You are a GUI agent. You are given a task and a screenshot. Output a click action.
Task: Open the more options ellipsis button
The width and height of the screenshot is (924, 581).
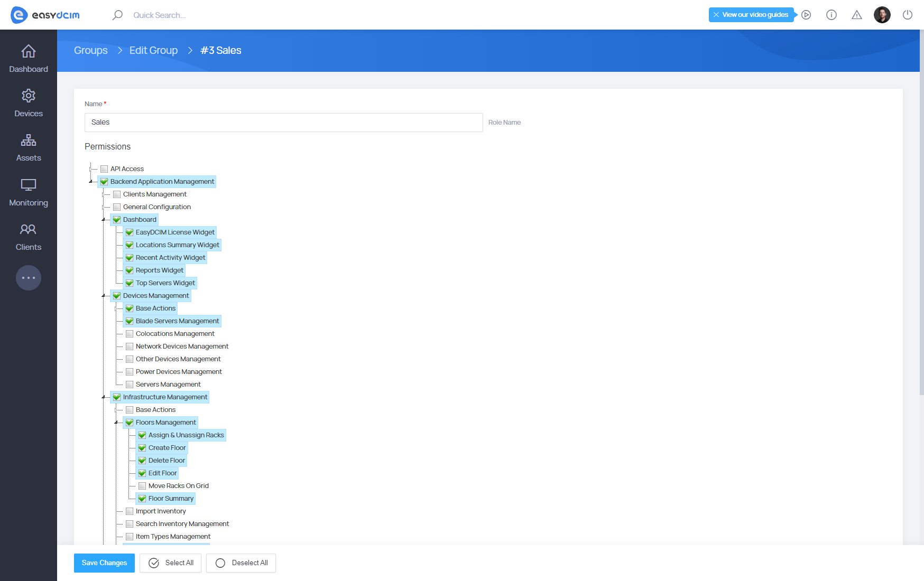[x=29, y=278]
